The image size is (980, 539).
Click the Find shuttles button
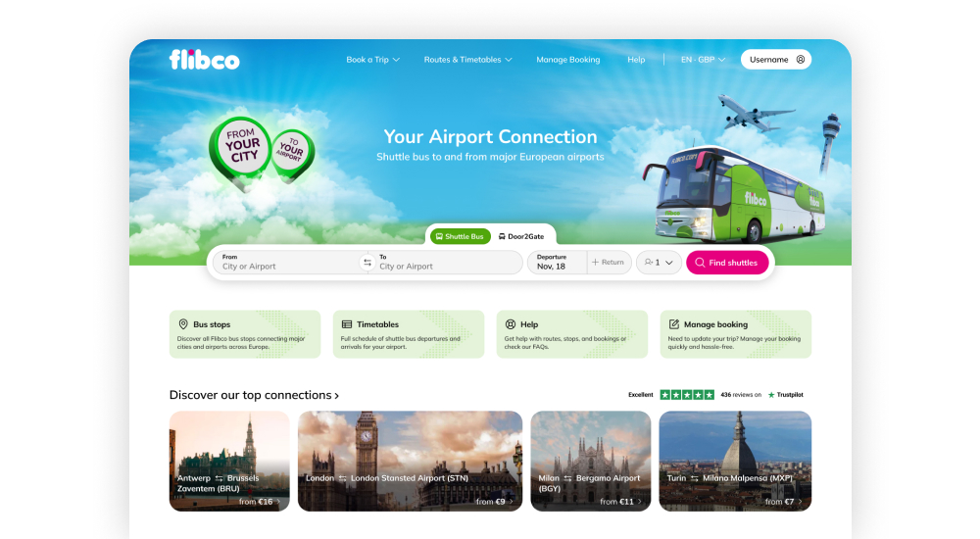point(727,263)
